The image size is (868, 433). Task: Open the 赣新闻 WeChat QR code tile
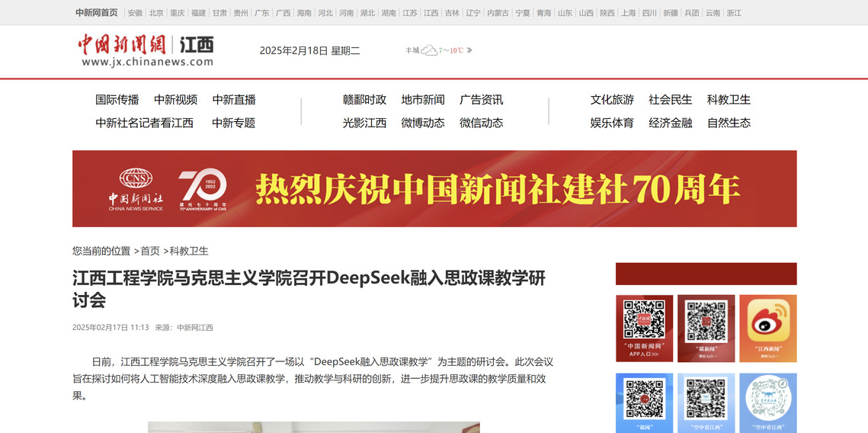[x=706, y=328]
